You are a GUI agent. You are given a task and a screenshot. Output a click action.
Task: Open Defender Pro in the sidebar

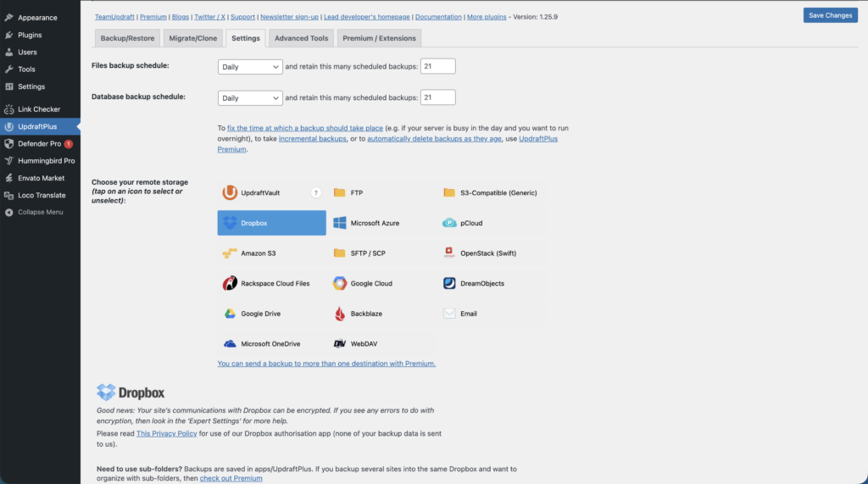[x=40, y=143]
